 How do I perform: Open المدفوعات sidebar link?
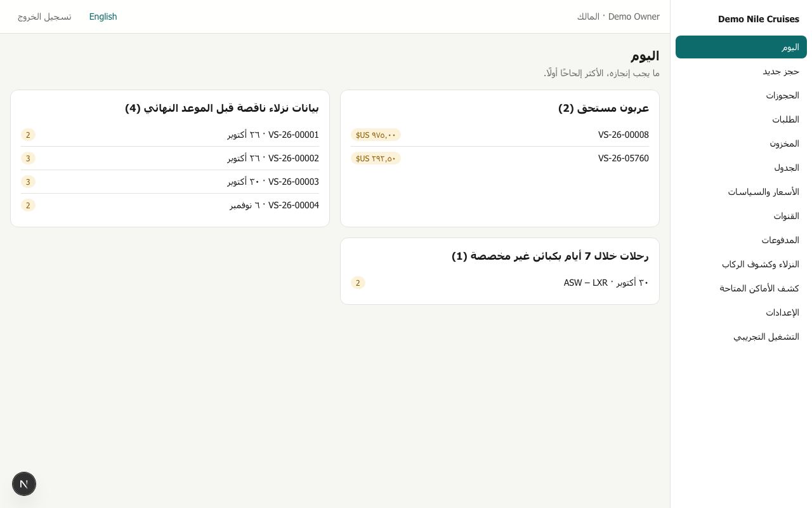coord(741,240)
